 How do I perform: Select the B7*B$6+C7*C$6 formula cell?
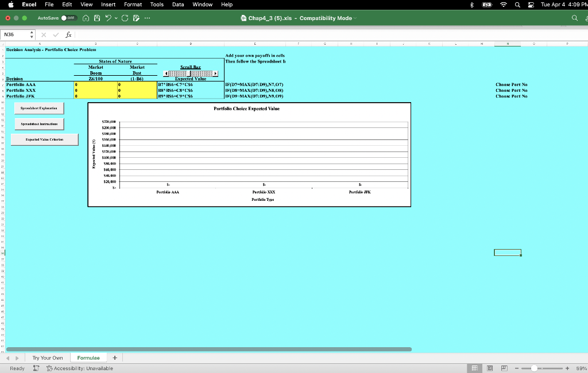tap(191, 84)
